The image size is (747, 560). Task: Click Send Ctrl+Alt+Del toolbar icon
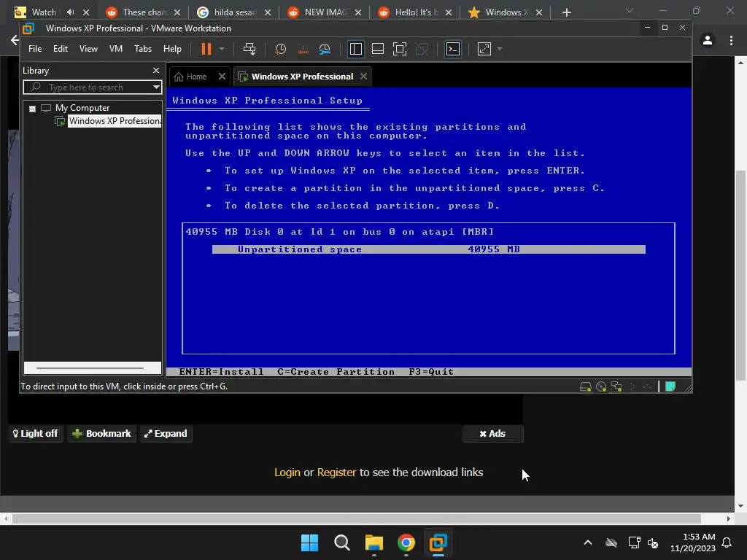249,49
